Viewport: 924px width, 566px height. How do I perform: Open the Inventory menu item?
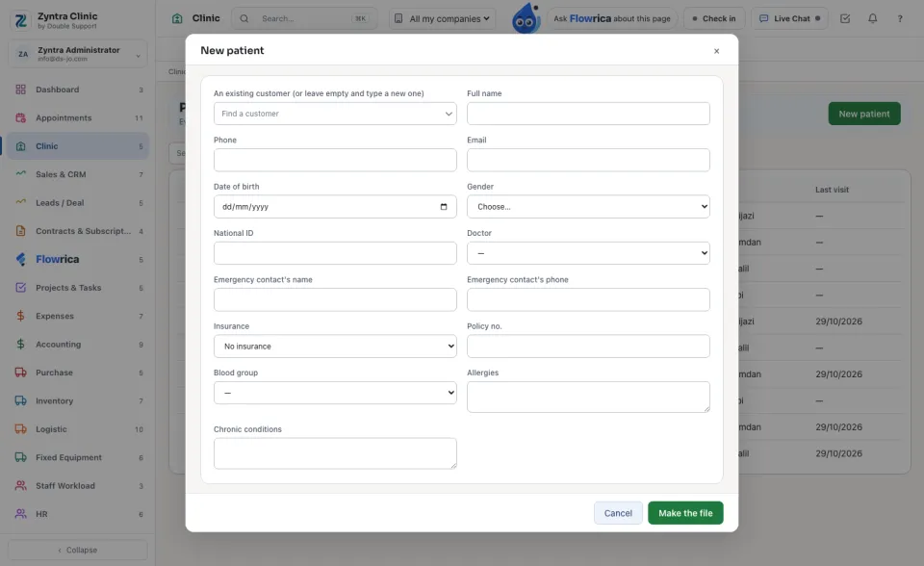tap(78, 400)
